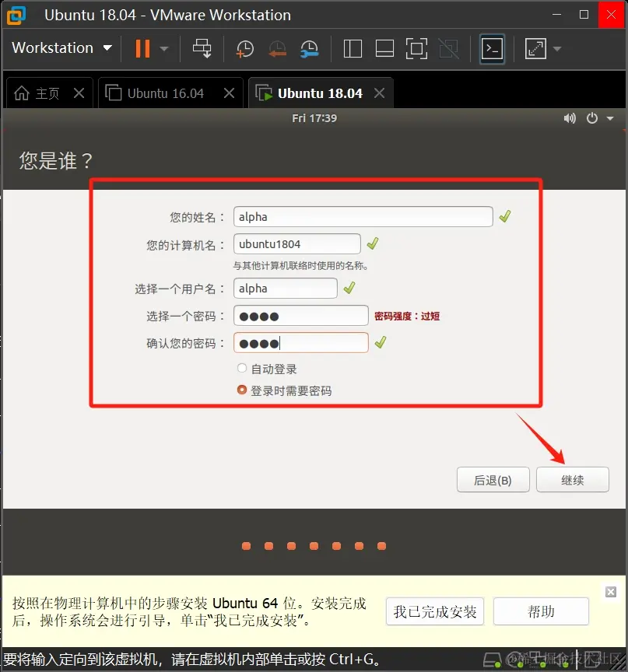Expand the stretch guest dropdown arrow
The width and height of the screenshot is (628, 672).
[x=557, y=48]
